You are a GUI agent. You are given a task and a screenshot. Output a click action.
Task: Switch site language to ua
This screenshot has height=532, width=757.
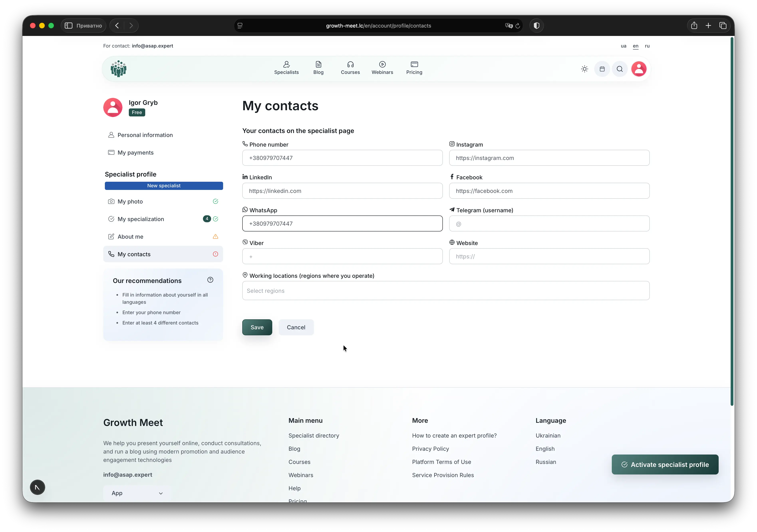623,46
